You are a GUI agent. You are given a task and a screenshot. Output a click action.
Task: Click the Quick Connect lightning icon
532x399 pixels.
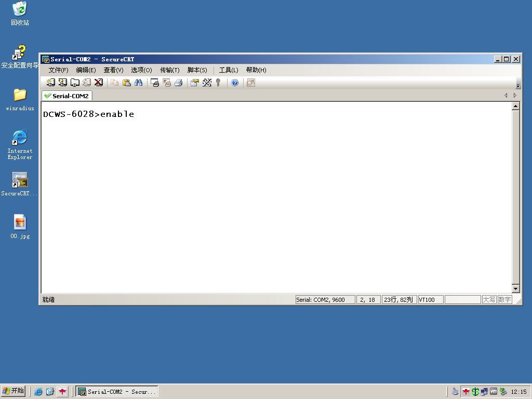(63, 83)
